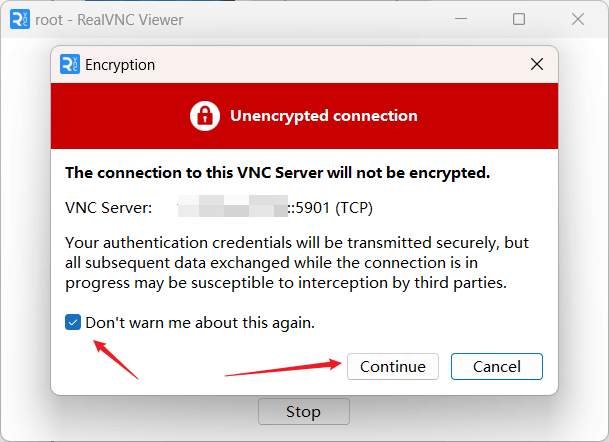
Task: Cancel the unencrypted connection
Action: tap(497, 366)
